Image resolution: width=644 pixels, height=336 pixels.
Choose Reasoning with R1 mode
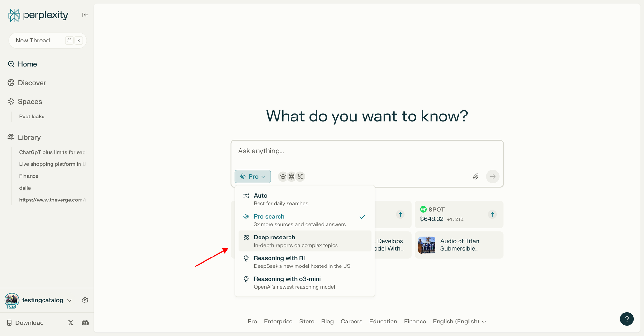click(305, 262)
